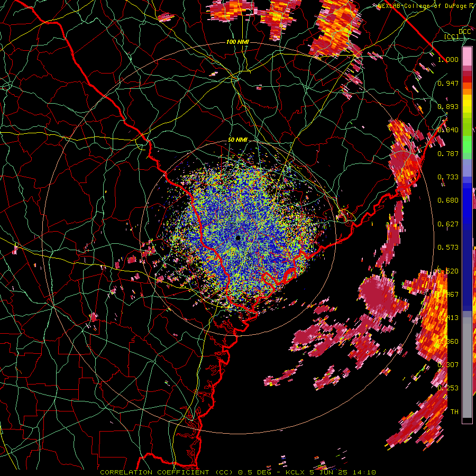Screen dimensions: 476x476
Task: Click the 50 NMI range ring label
Action: [237, 140]
